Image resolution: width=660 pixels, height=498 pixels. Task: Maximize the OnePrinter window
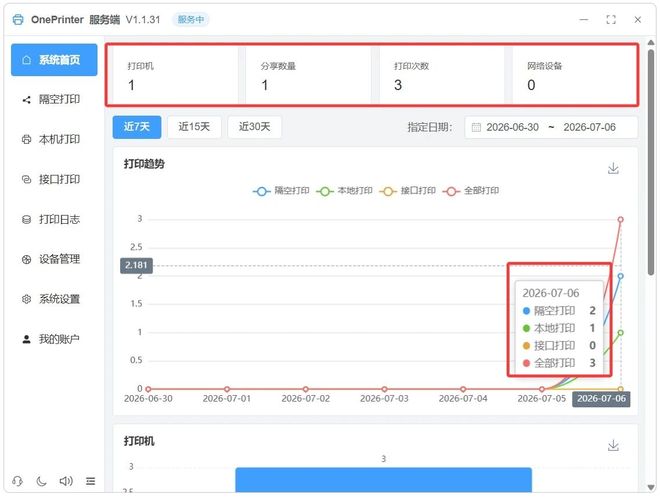[611, 19]
